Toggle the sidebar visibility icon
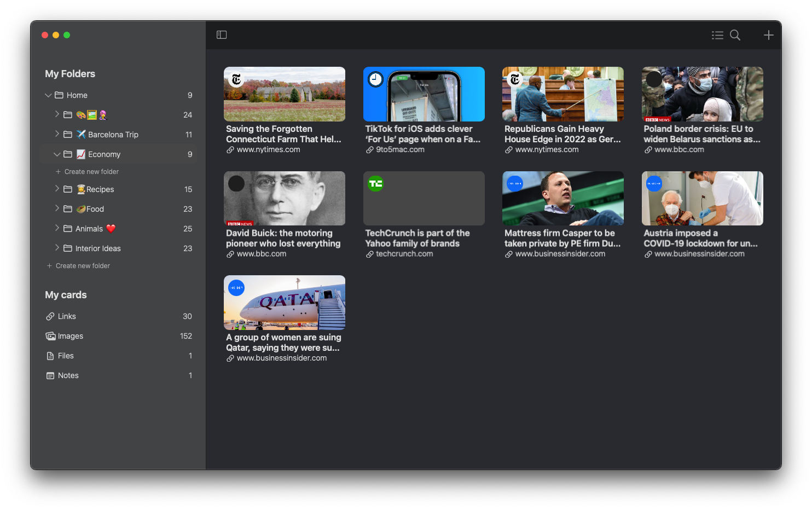The height and width of the screenshot is (510, 812). [x=222, y=35]
